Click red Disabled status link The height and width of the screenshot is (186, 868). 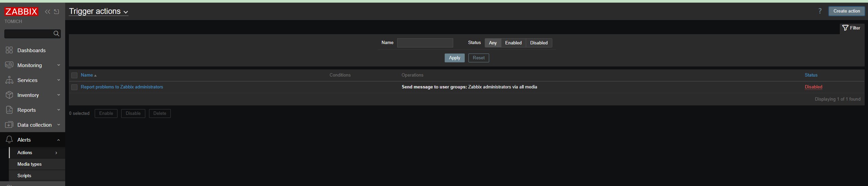813,87
